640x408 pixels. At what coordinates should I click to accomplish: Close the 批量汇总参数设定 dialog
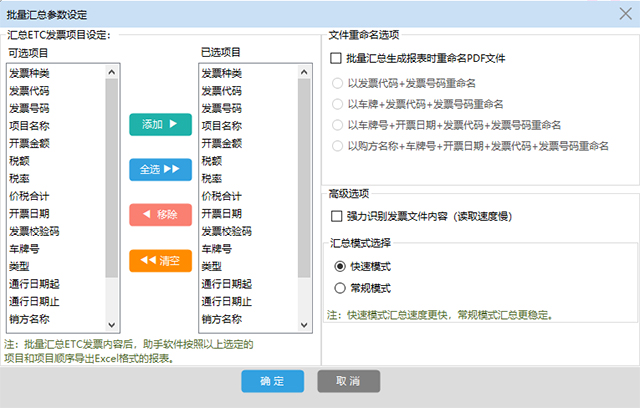click(626, 10)
